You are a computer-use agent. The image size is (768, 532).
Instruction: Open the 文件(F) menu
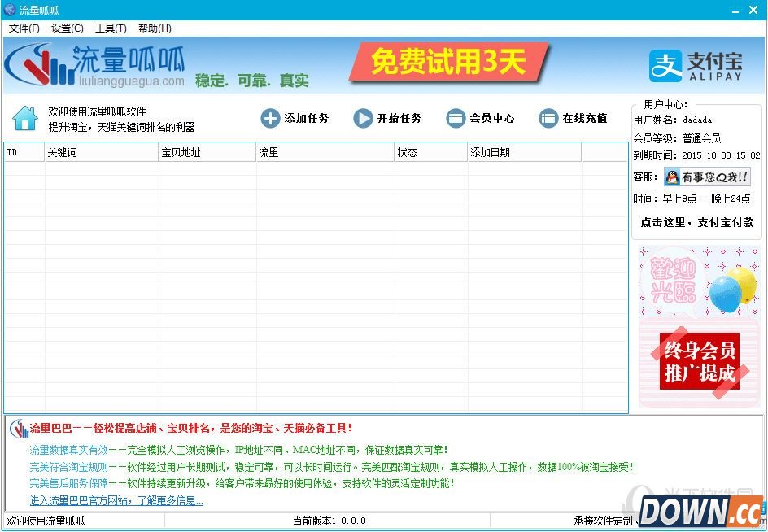[24, 28]
